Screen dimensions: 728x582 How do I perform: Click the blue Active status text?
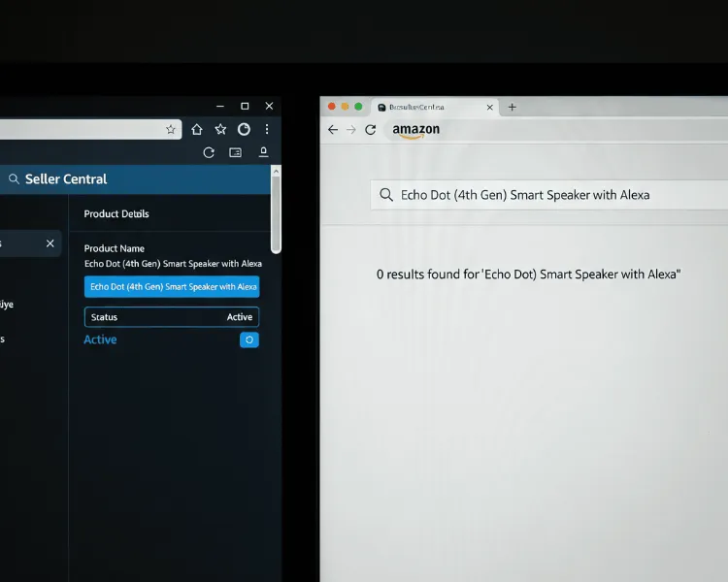coord(100,339)
